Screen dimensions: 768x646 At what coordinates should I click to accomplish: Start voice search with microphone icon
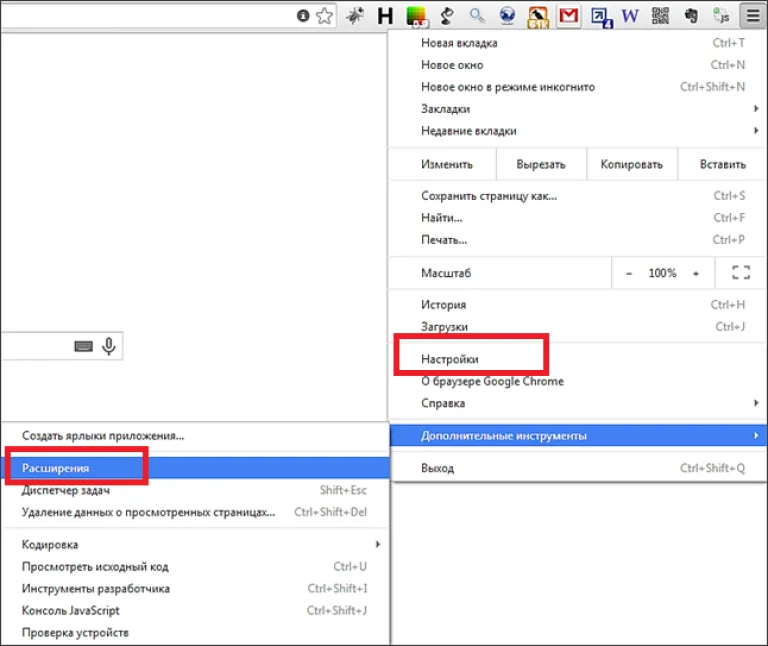pos(109,346)
